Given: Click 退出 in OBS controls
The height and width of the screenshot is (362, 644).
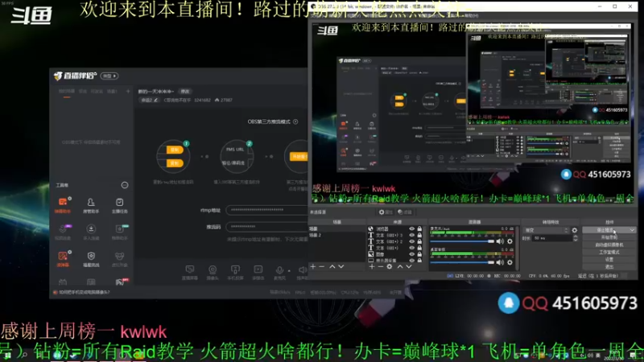Looking at the screenshot, I should click(609, 267).
